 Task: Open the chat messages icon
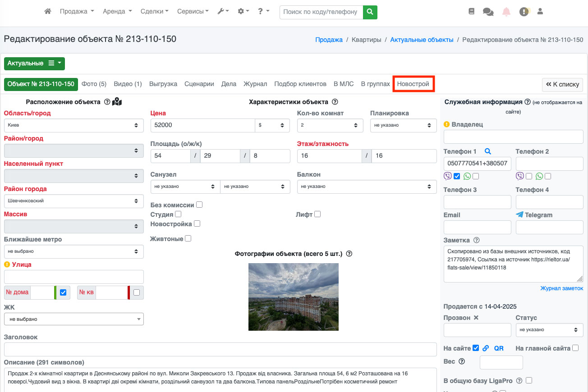click(x=488, y=12)
